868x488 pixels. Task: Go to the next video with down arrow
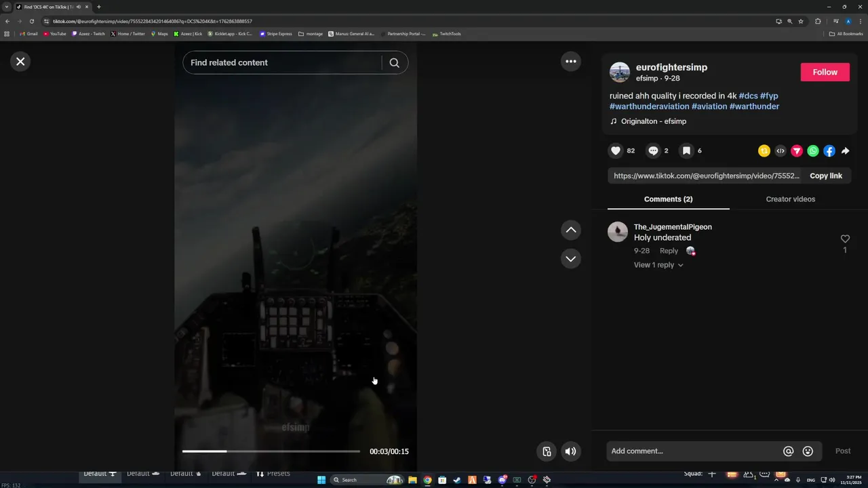click(571, 259)
